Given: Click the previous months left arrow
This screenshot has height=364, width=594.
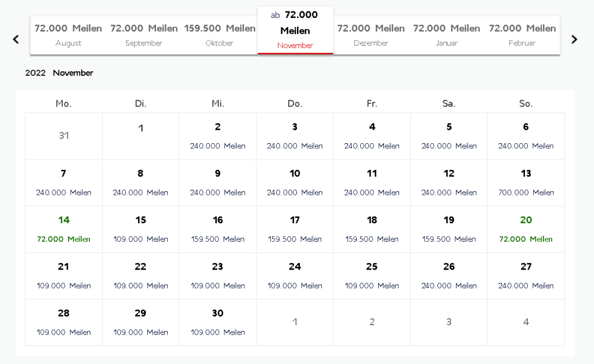Looking at the screenshot, I should (16, 39).
